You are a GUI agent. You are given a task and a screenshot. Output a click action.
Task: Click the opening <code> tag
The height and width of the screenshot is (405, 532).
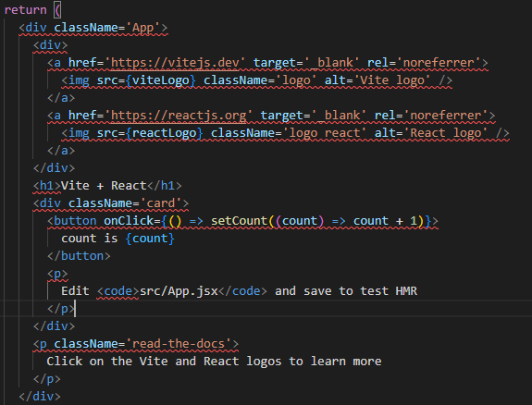coord(118,291)
